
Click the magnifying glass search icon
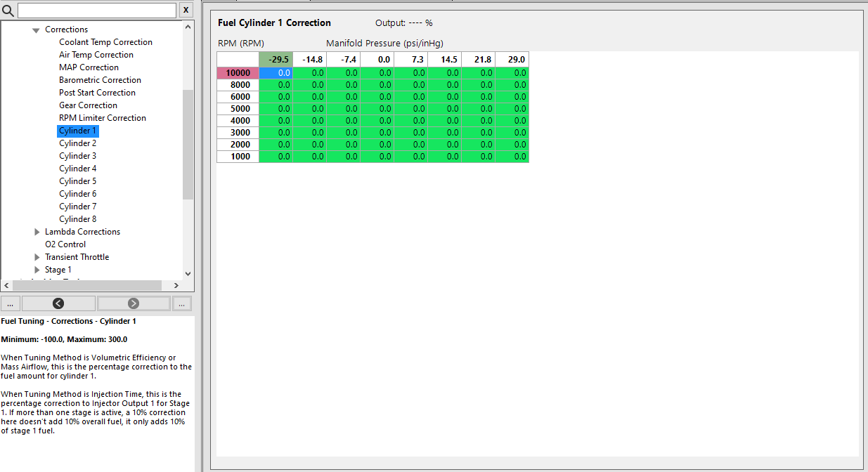point(8,11)
